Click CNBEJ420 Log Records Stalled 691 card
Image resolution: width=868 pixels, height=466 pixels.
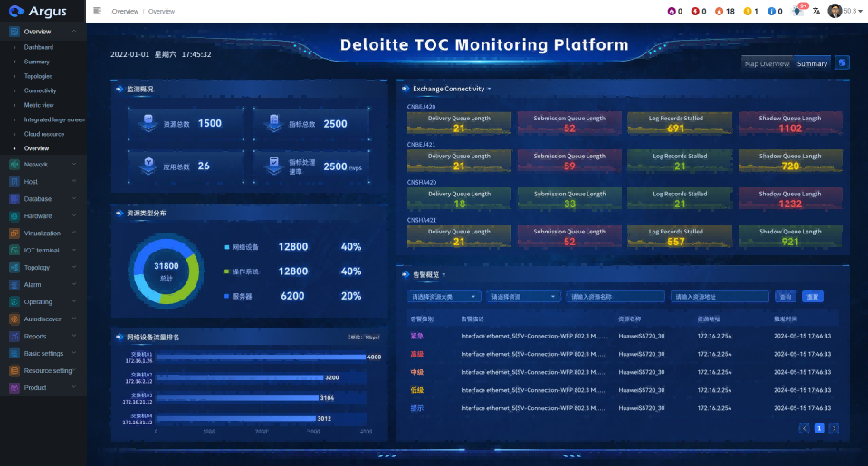click(x=680, y=123)
